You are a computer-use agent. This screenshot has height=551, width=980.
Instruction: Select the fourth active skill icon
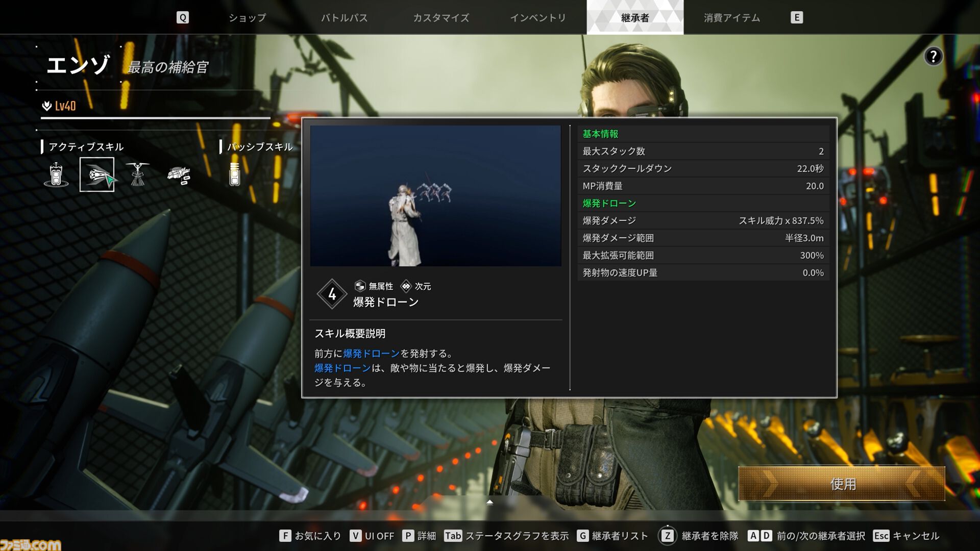pos(179,175)
